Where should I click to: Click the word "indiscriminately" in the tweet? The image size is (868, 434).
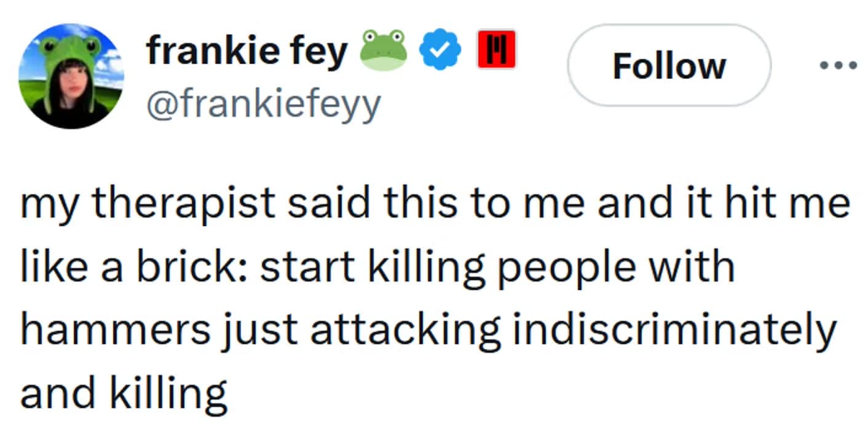(673, 329)
